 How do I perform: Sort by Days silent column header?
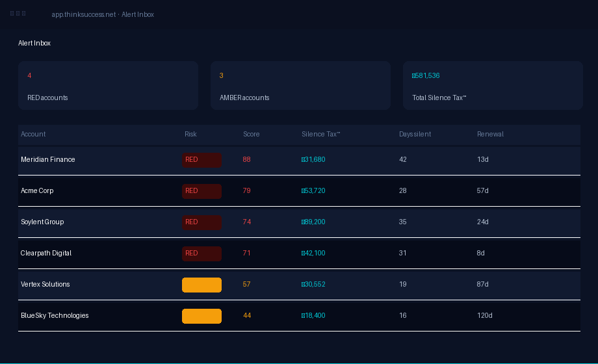[x=415, y=135]
